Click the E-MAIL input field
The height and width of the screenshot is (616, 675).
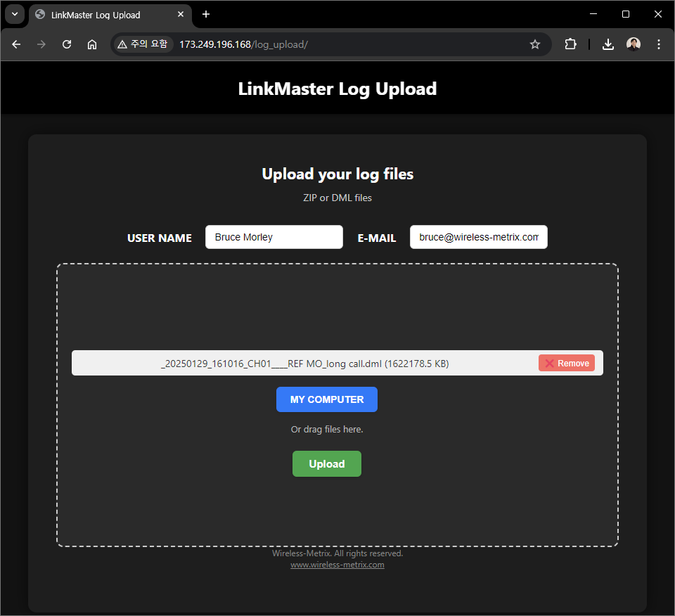coord(478,237)
